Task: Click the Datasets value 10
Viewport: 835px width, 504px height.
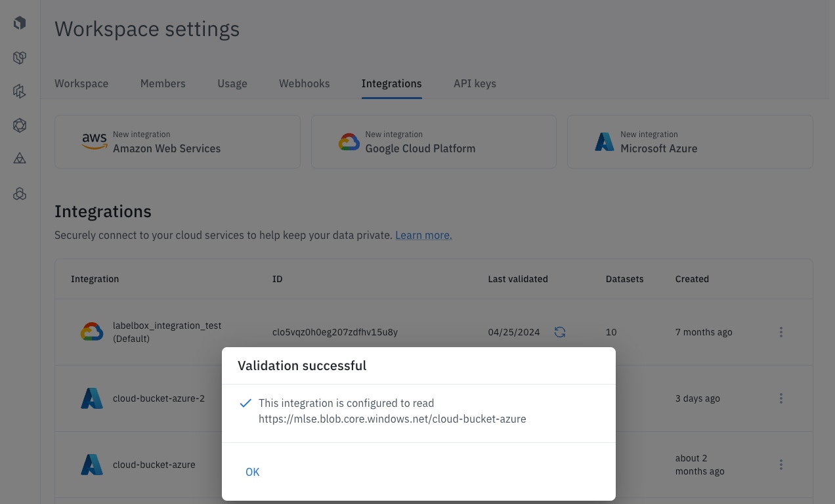Action: click(x=611, y=332)
